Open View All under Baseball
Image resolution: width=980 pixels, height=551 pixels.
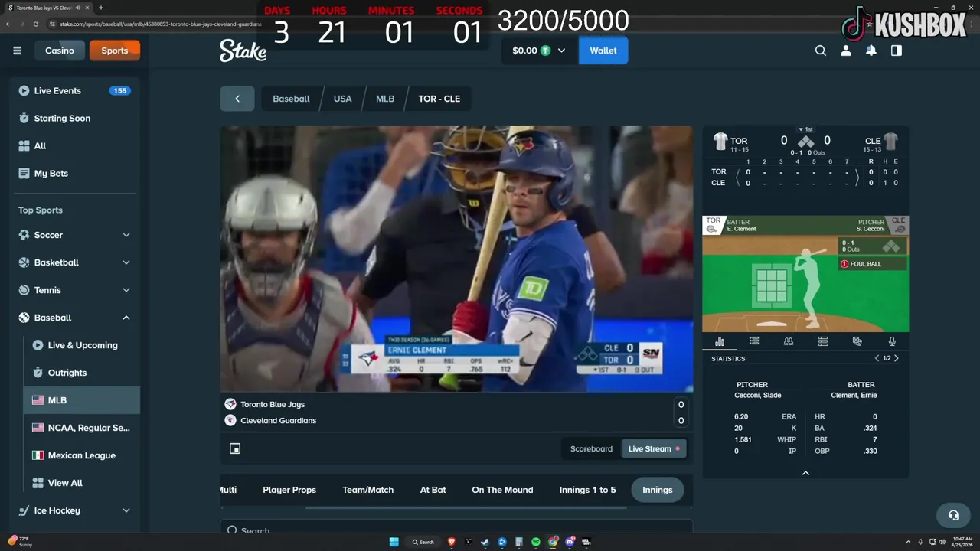82,483
